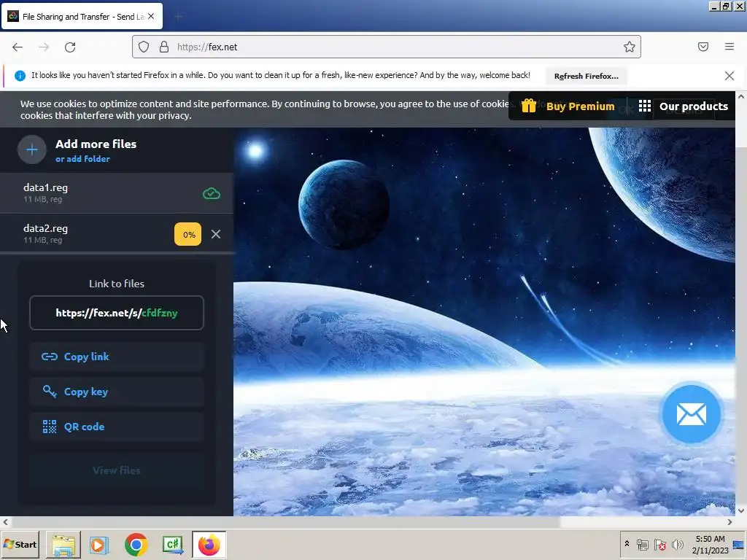Reload the fex.net page
This screenshot has width=747, height=560.
click(70, 47)
